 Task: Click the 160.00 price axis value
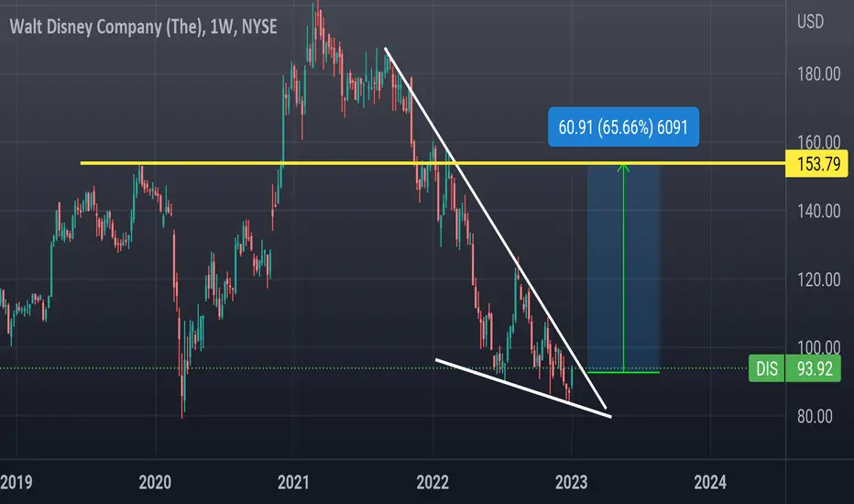click(818, 142)
